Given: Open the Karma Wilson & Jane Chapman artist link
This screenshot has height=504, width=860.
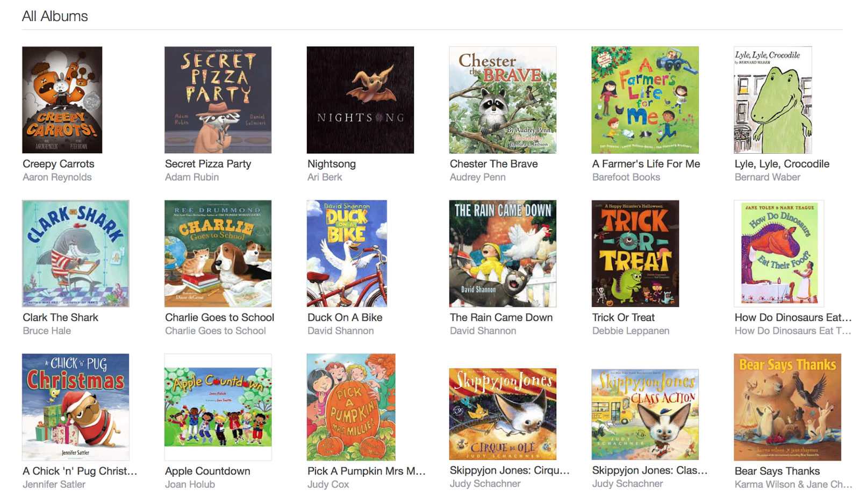Looking at the screenshot, I should pyautogui.click(x=793, y=485).
